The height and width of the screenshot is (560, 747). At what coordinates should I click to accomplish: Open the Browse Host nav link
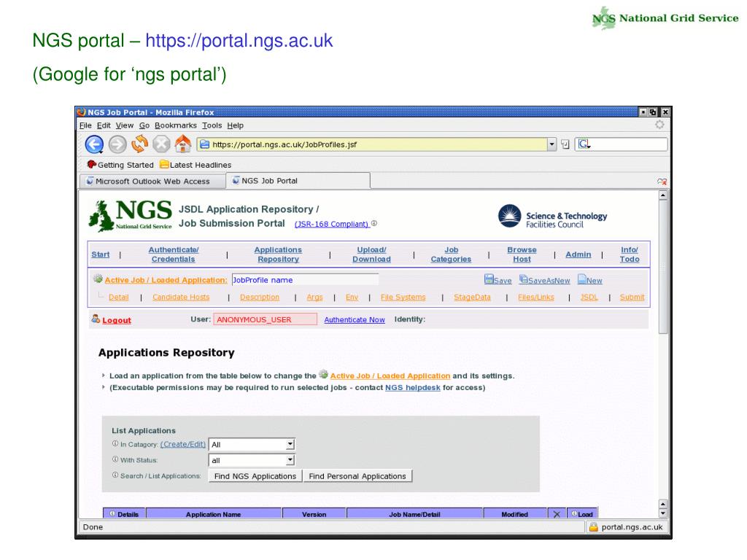tap(522, 254)
